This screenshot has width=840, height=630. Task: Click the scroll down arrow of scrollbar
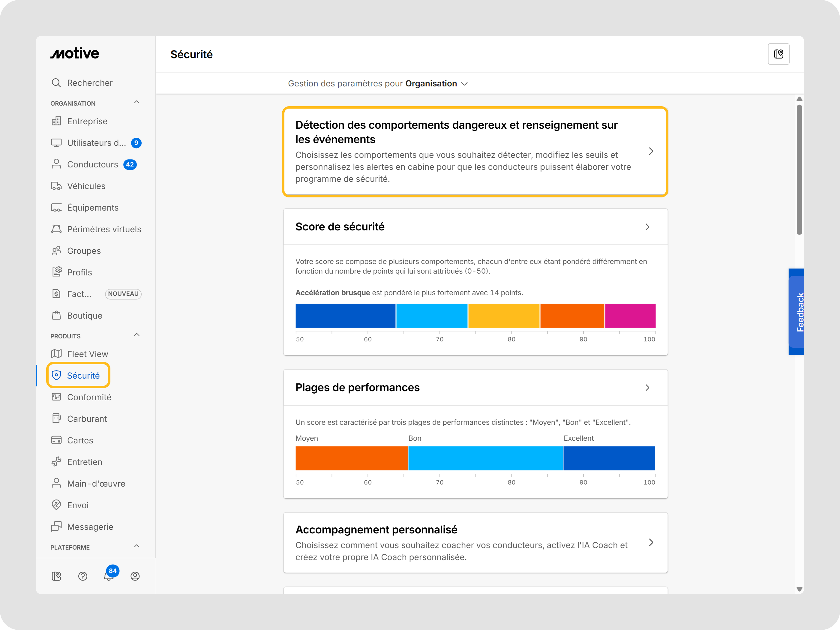tap(799, 589)
